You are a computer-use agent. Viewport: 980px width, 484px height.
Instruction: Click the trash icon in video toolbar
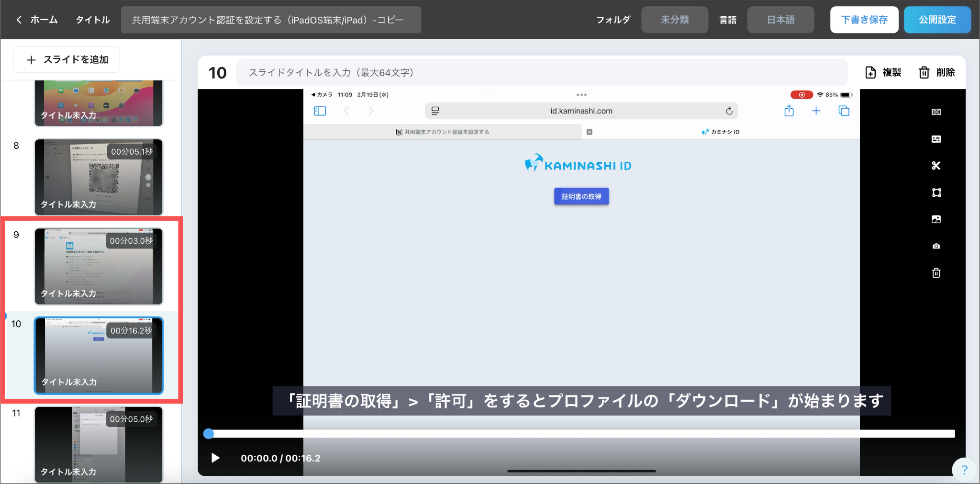936,273
